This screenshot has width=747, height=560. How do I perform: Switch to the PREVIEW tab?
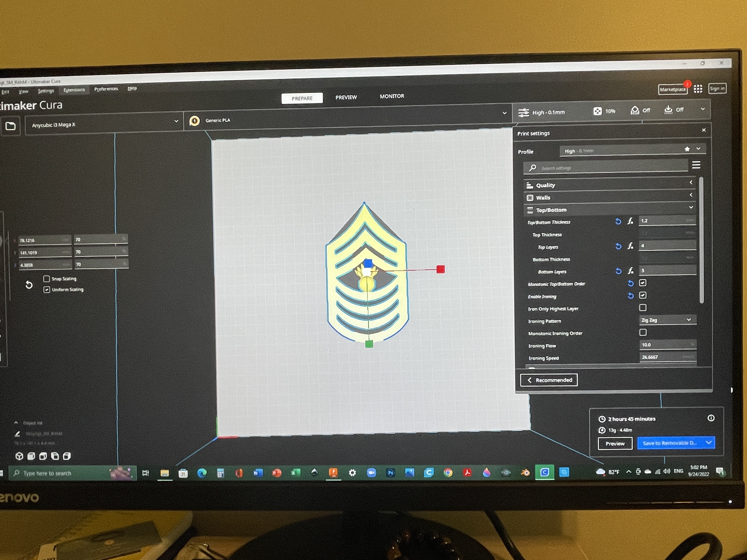[346, 97]
